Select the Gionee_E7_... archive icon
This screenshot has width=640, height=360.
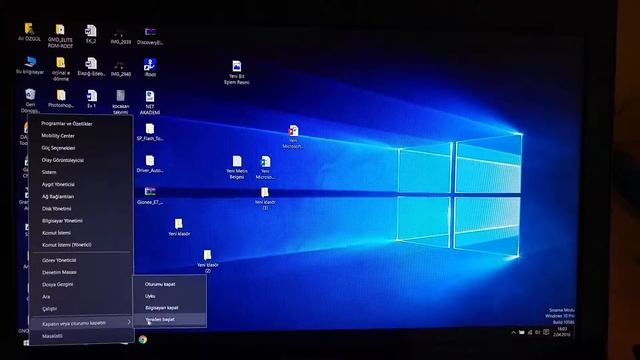pos(150,196)
